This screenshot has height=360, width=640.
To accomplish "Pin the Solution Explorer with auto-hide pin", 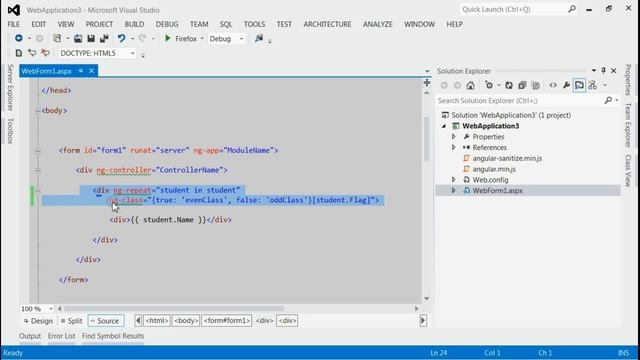I will point(603,71).
